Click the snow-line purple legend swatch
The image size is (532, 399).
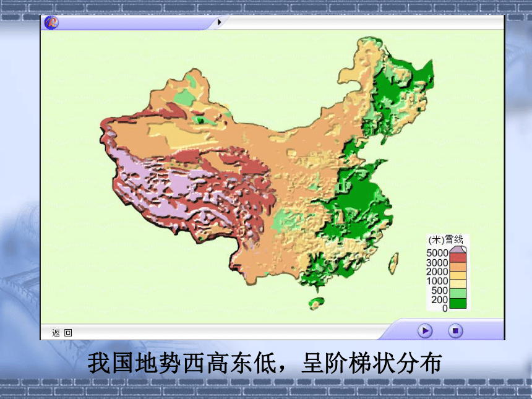coord(458,250)
